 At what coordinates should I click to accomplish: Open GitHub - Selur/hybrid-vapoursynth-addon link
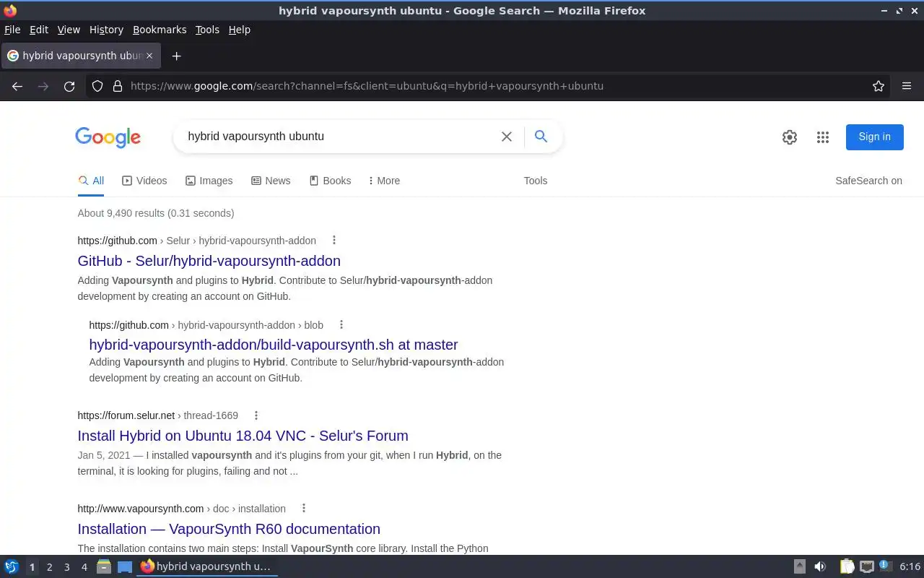(209, 261)
